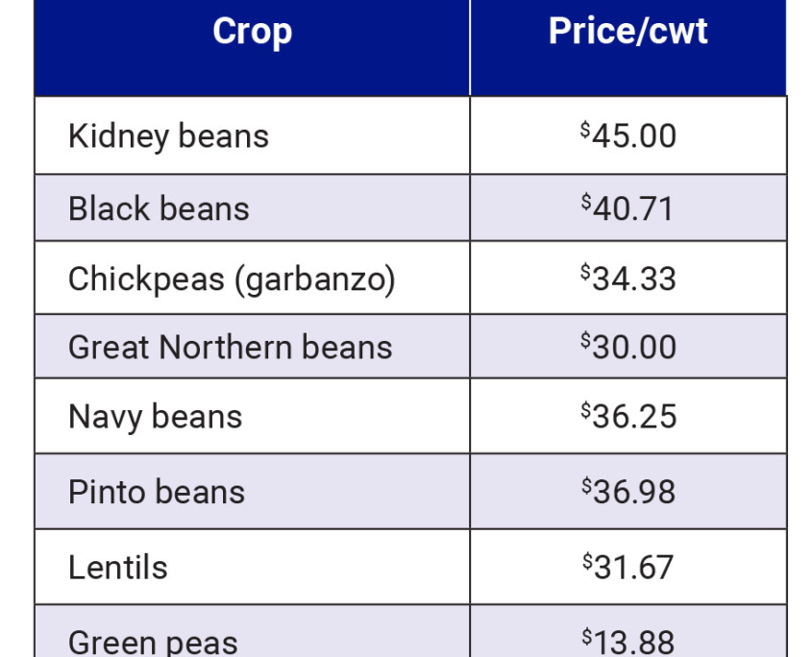Screen dimensions: 812x657
Task: Select the Pinto beans price 36.98
Action: (x=634, y=492)
